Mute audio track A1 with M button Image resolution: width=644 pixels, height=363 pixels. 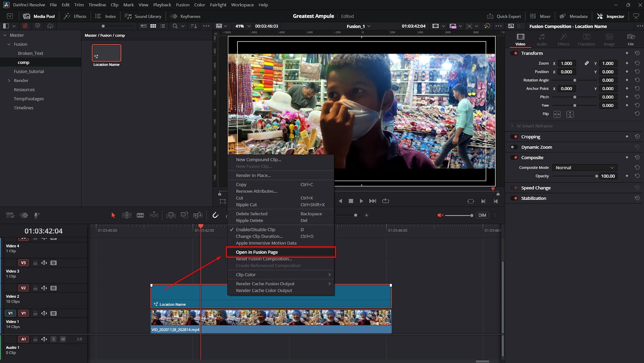tap(63, 339)
